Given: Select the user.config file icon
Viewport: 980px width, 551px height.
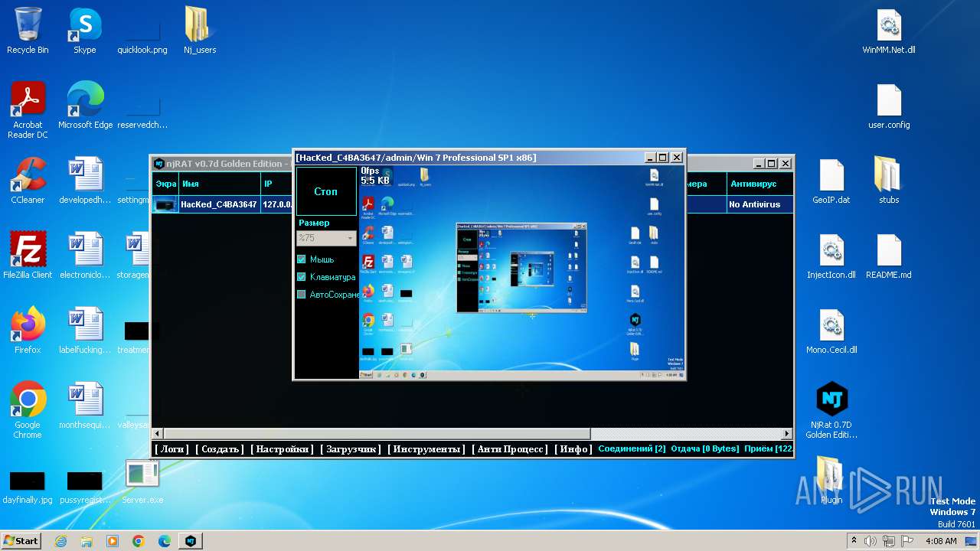Looking at the screenshot, I should coord(889,106).
